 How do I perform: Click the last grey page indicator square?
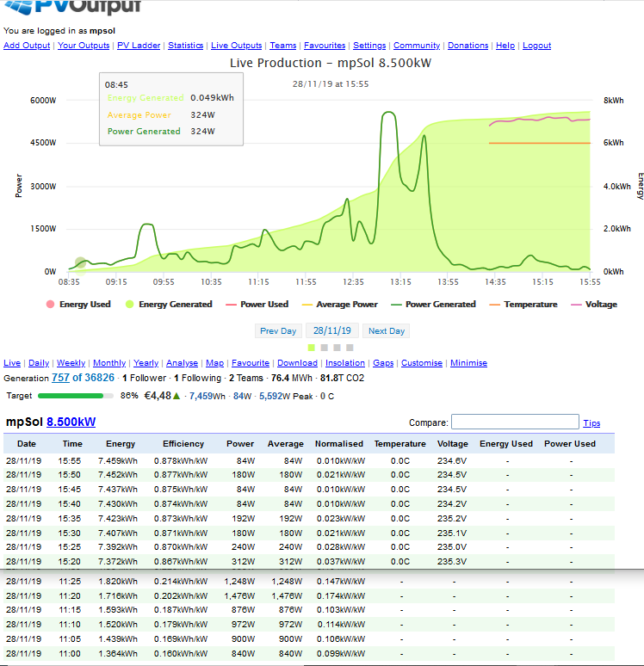pos(350,348)
